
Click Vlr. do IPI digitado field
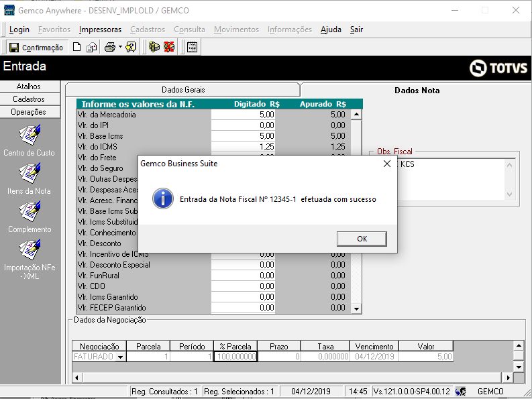point(243,125)
